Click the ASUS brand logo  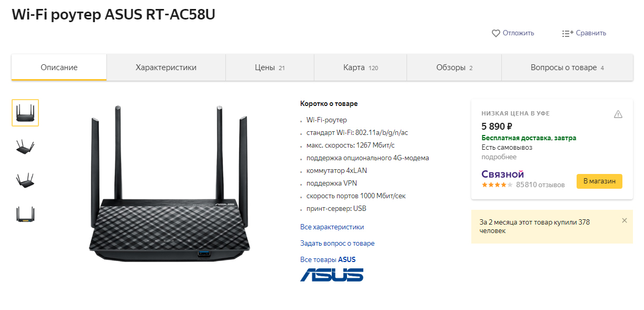coord(332,275)
